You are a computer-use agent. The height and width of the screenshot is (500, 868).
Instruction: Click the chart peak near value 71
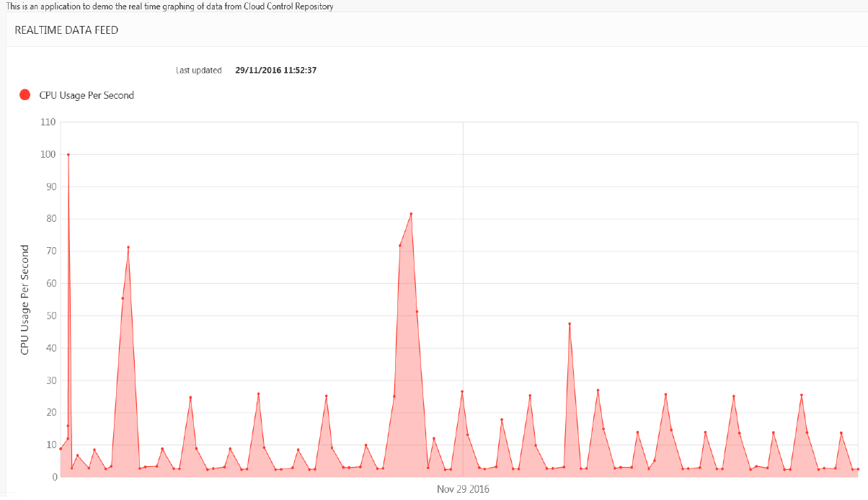click(x=128, y=247)
